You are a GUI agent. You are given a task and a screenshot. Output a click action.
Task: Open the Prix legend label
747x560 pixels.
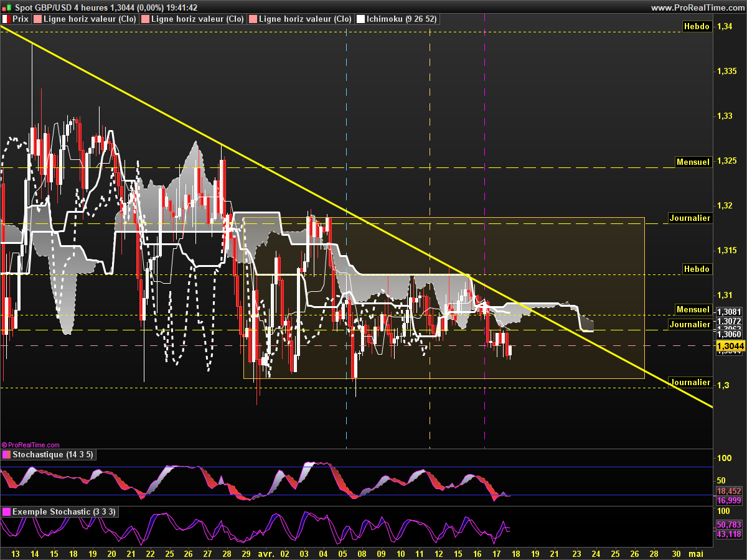(21, 19)
